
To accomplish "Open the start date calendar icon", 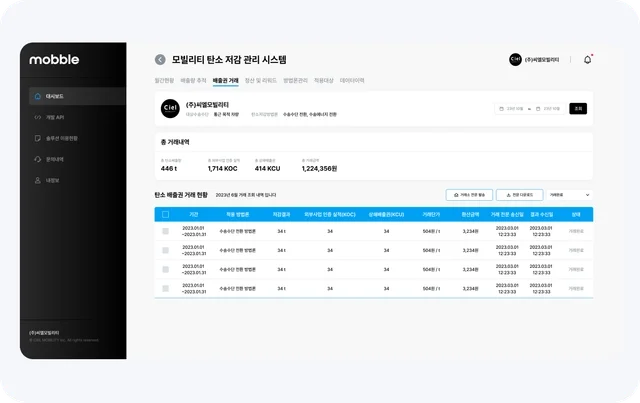I will [501, 109].
